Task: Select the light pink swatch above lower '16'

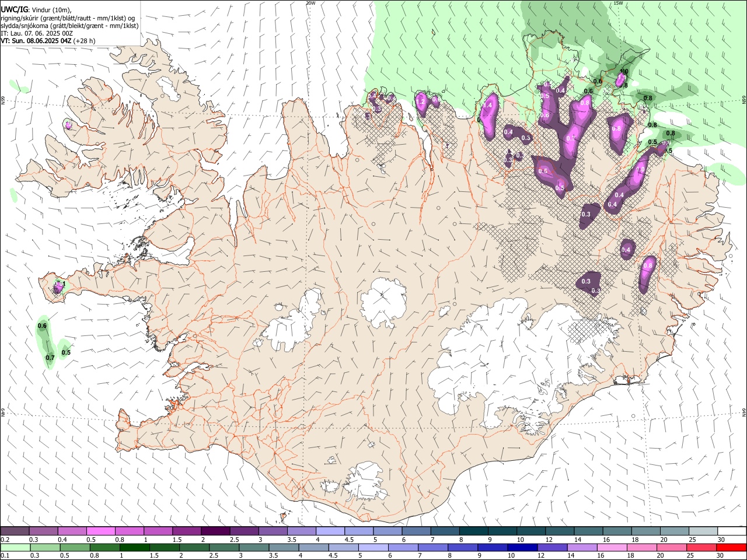Action: [612, 547]
